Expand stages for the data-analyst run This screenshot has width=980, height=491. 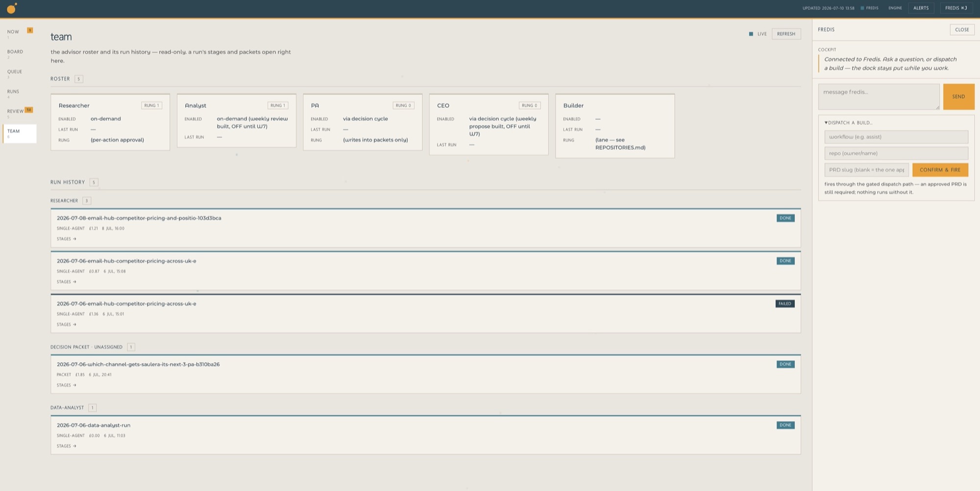(x=66, y=446)
